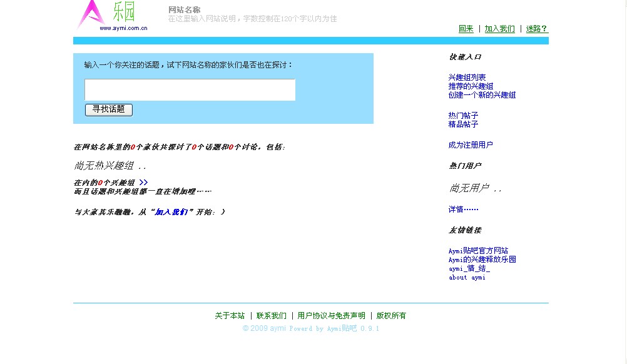Click the 详情…… link under hot users

pos(463,210)
